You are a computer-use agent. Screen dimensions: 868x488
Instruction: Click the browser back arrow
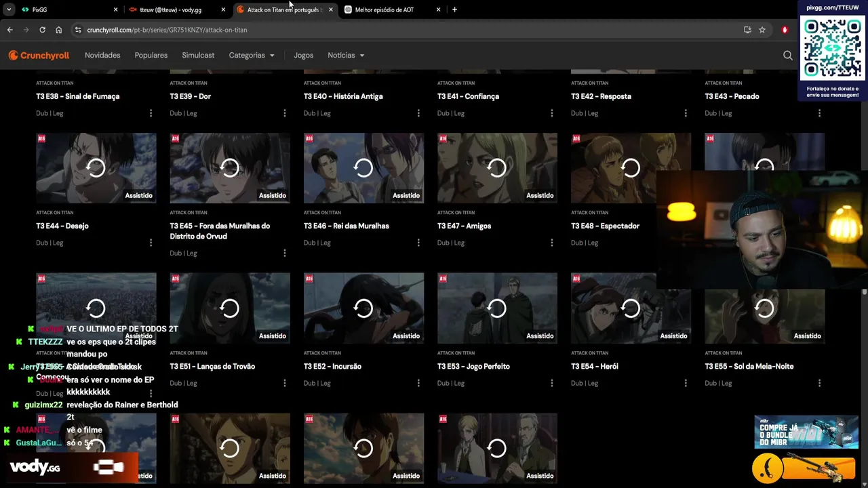[9, 30]
